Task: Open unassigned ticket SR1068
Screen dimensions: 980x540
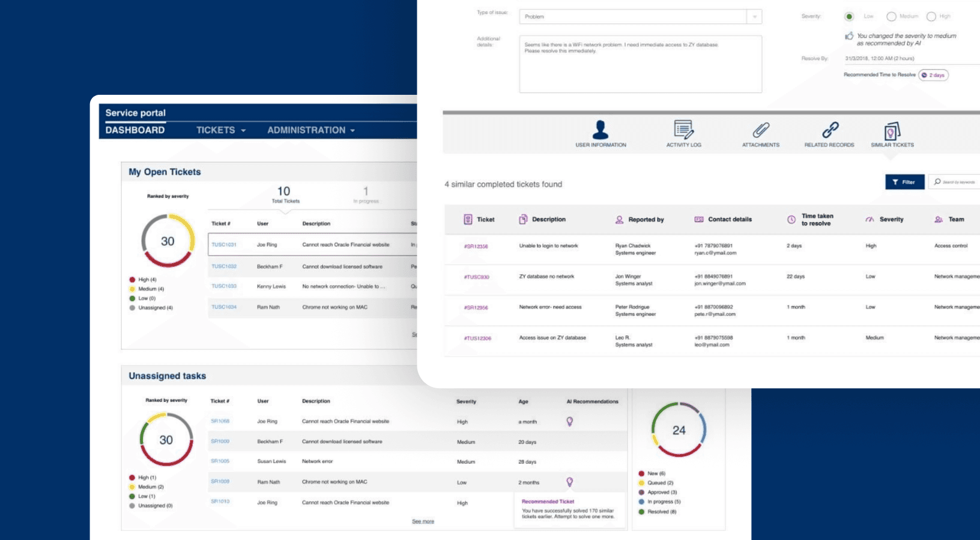Action: [220, 421]
